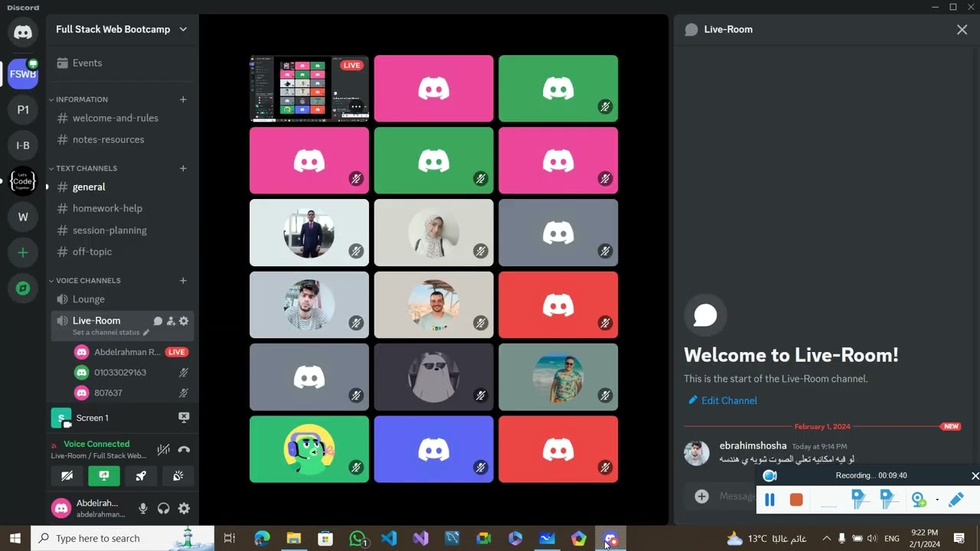Open the welcome-and-rules channel
Viewport: 980px width, 551px height.
[122, 118]
